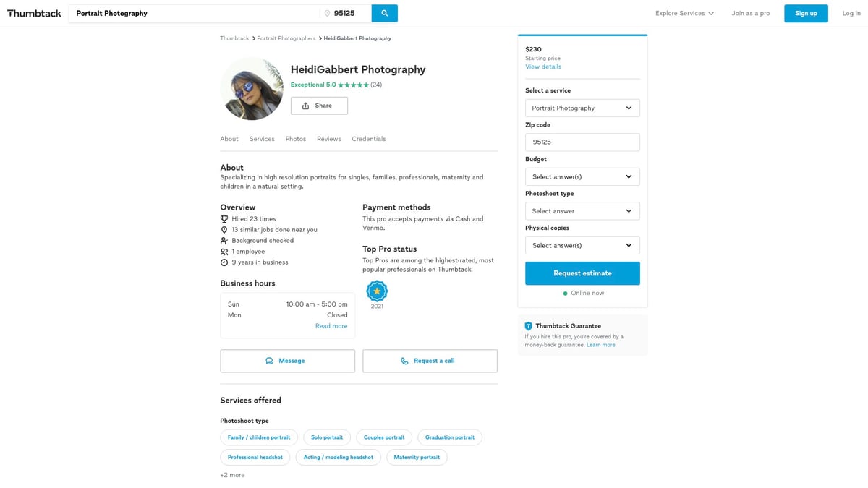The height and width of the screenshot is (488, 868).
Task: Click the Top Pro 2021 badge
Action: coord(377,291)
